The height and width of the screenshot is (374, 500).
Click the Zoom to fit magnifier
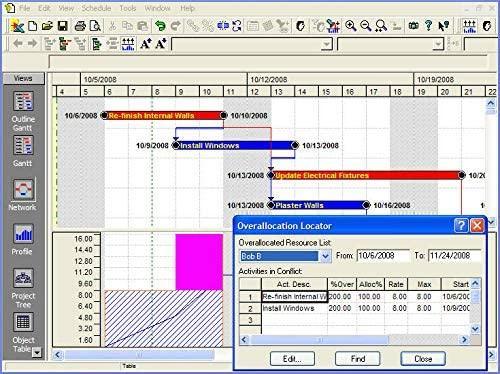coord(381,26)
